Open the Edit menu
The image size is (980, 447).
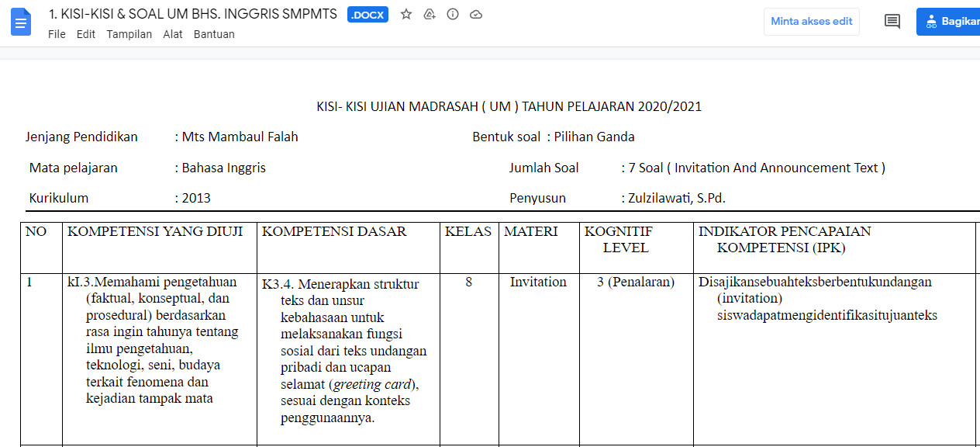tap(86, 34)
